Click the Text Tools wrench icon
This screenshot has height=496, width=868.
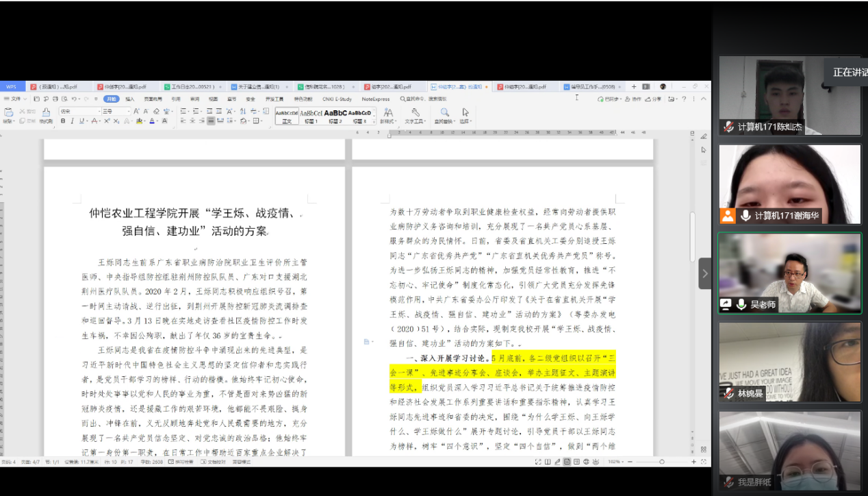pyautogui.click(x=415, y=112)
